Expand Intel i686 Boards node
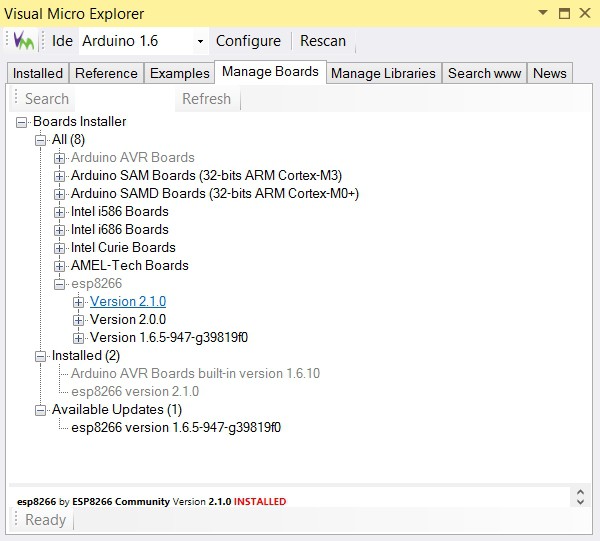Viewport: 600px width, 541px height. click(x=59, y=230)
